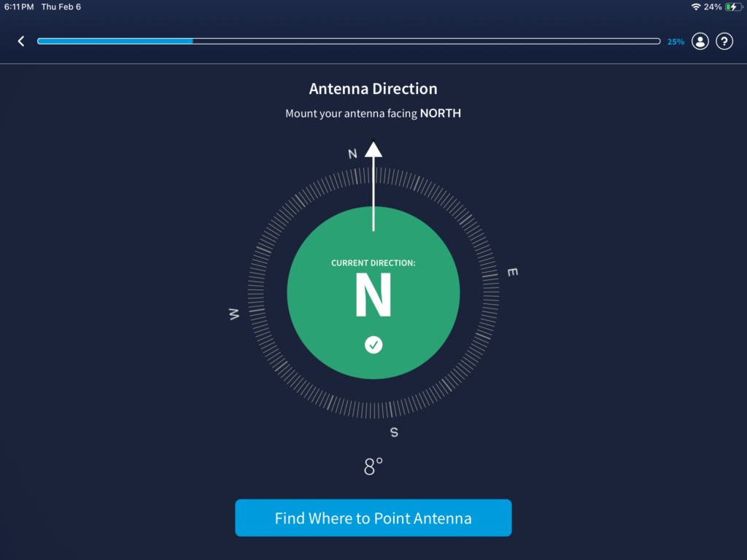Click the large N direction letter

[373, 295]
